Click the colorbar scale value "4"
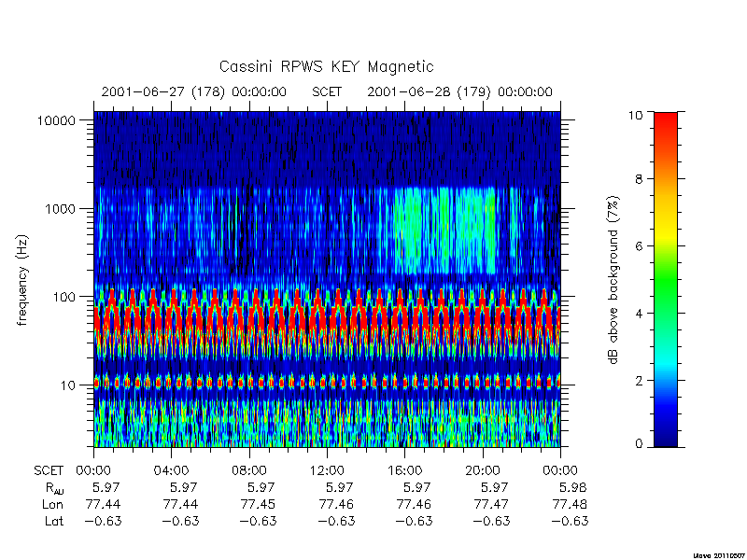Viewport: 747px width, 560px height. point(639,314)
